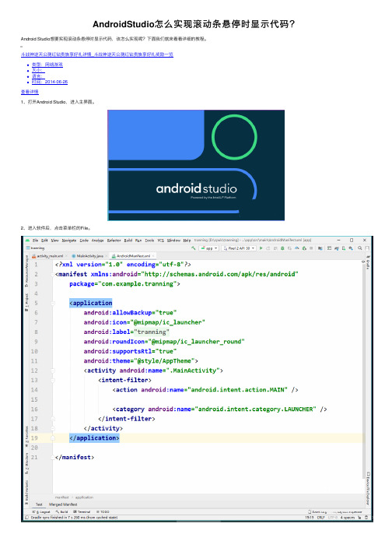Collapse the activity tag fold marker
392x555 pixels.
(53, 371)
